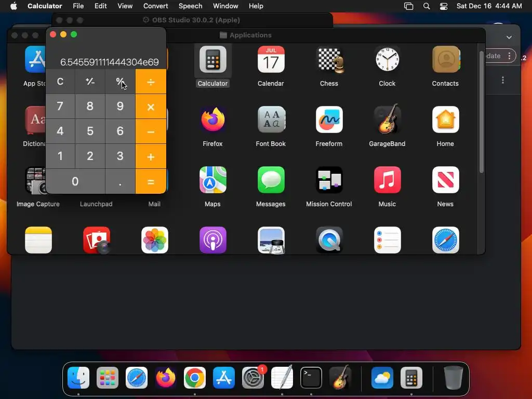This screenshot has height=399, width=532.
Task: Click the multiply operator button
Action: point(151,107)
